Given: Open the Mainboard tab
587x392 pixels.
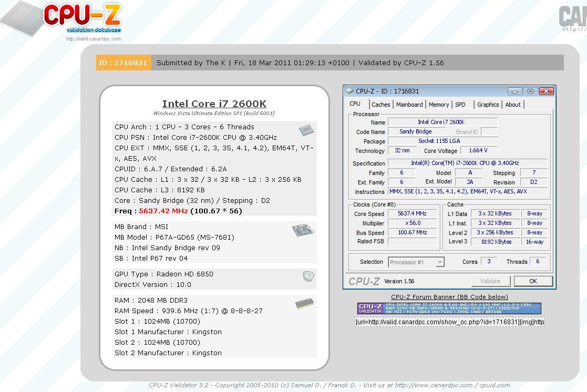Looking at the screenshot, I should (x=409, y=105).
